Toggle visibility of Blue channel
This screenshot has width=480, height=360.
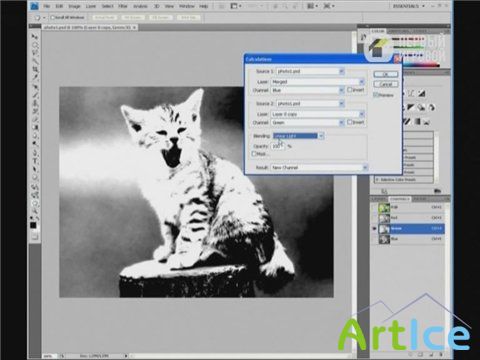coord(374,239)
